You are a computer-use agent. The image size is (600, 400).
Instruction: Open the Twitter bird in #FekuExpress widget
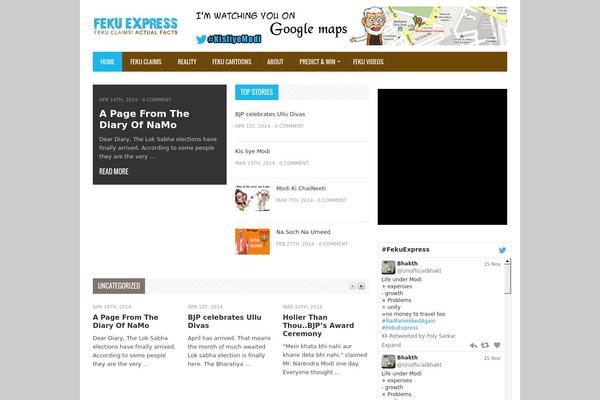[502, 250]
